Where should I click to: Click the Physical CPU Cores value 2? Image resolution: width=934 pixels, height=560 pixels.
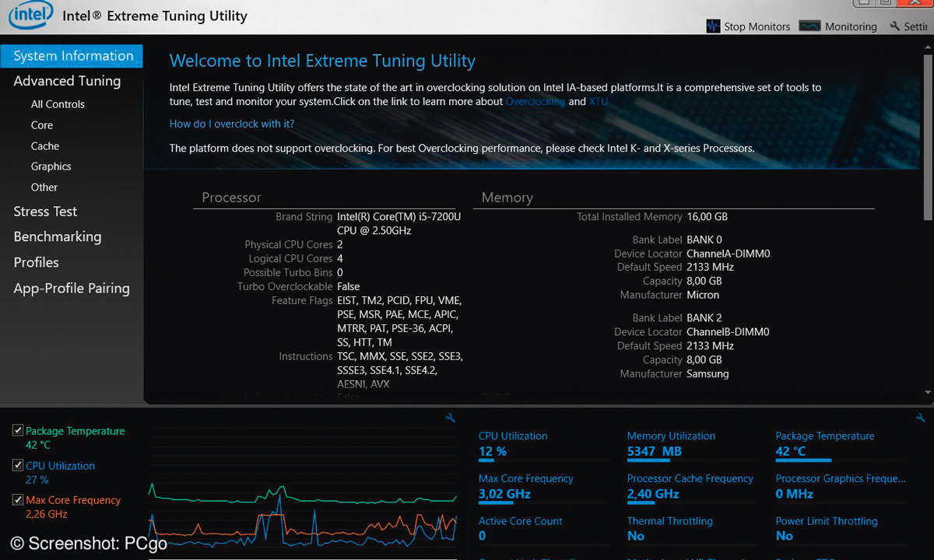[340, 245]
